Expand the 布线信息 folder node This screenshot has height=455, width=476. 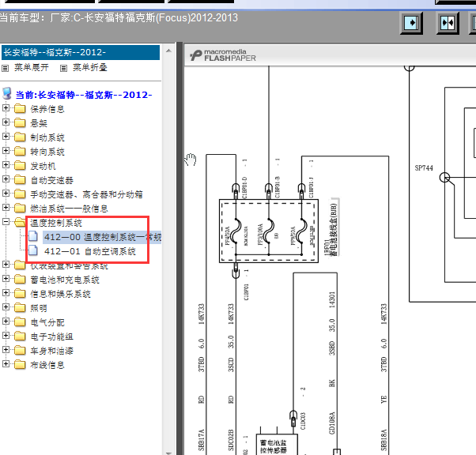coord(6,363)
